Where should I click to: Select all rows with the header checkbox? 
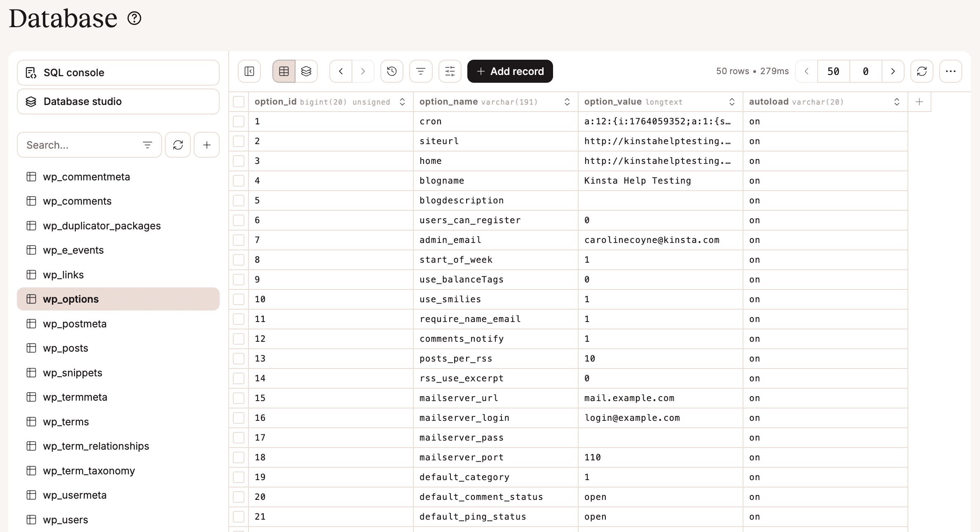click(x=239, y=101)
